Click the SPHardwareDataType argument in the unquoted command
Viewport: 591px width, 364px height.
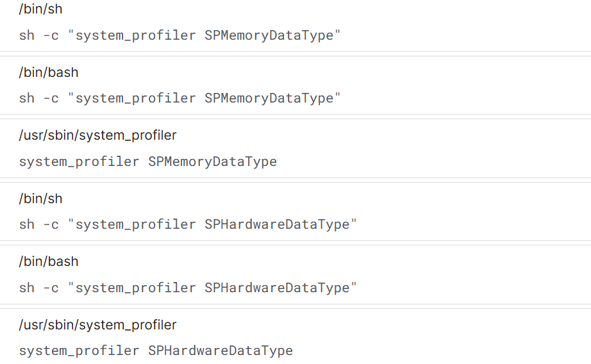coord(220,351)
